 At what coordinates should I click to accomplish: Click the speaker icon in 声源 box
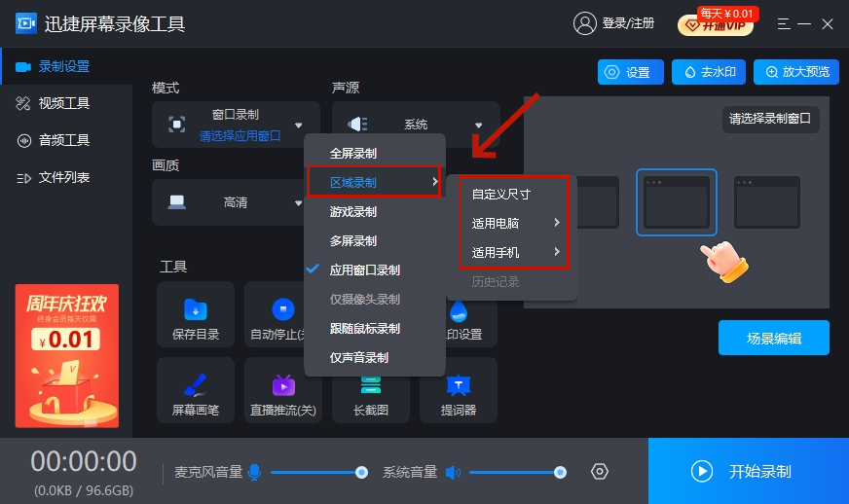pyautogui.click(x=357, y=125)
